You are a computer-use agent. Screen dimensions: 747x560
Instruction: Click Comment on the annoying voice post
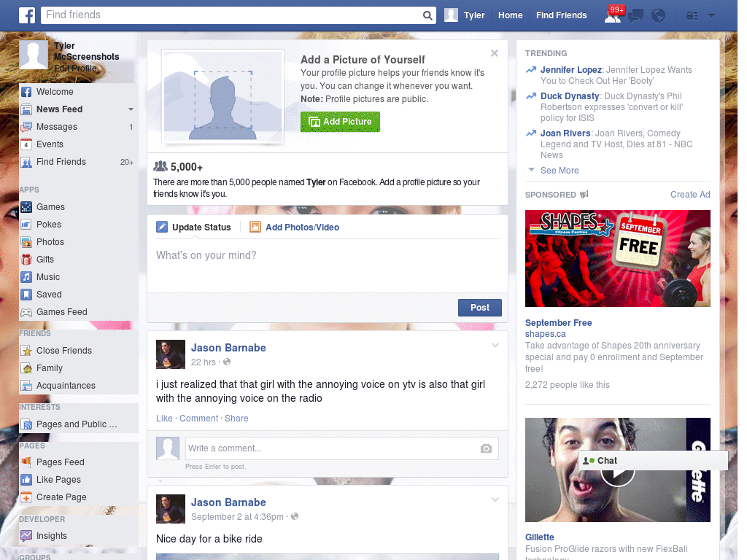(x=198, y=418)
